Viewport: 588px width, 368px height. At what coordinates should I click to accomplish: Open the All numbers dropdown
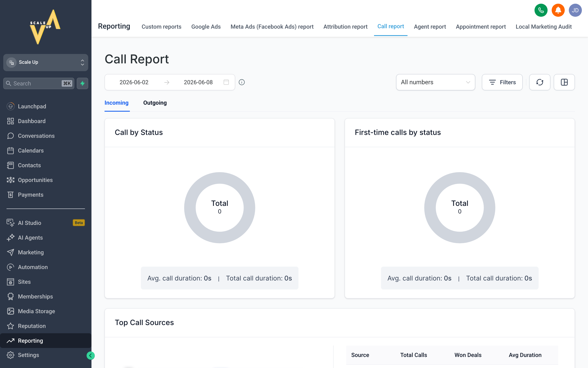435,82
